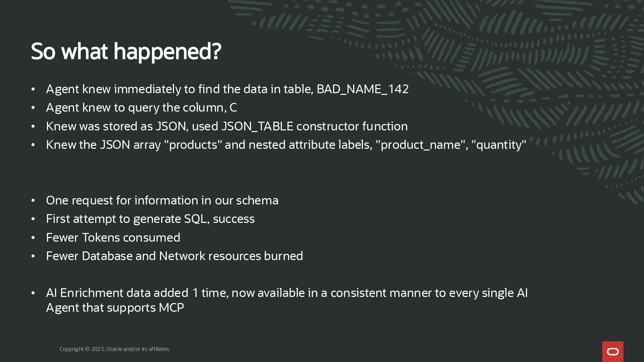Click the Oracle copyright footer text
The height and width of the screenshot is (362, 644).
pos(114,349)
